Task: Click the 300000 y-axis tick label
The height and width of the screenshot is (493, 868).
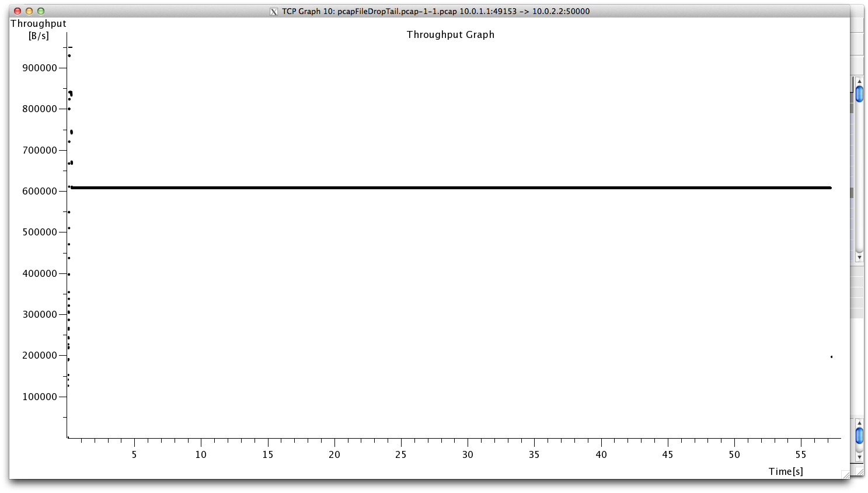Action: [x=40, y=314]
